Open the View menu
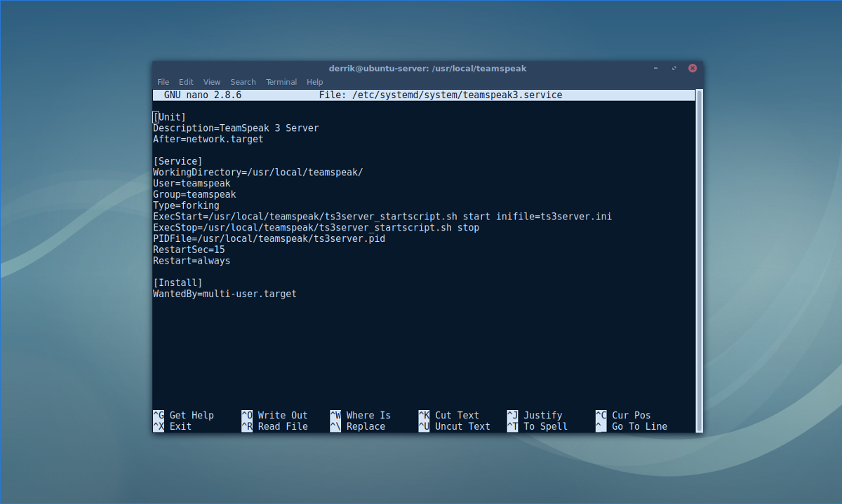Screen dimensions: 842x504 [212, 82]
